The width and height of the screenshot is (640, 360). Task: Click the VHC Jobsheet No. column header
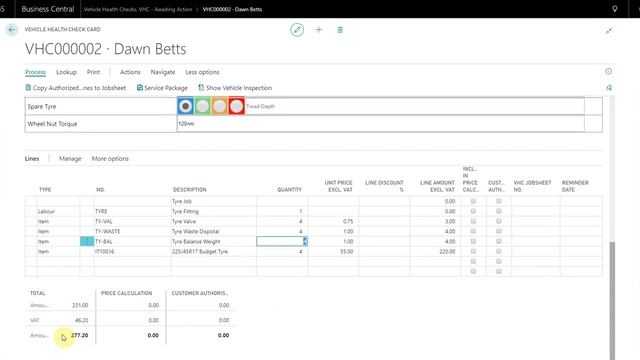[x=532, y=186]
